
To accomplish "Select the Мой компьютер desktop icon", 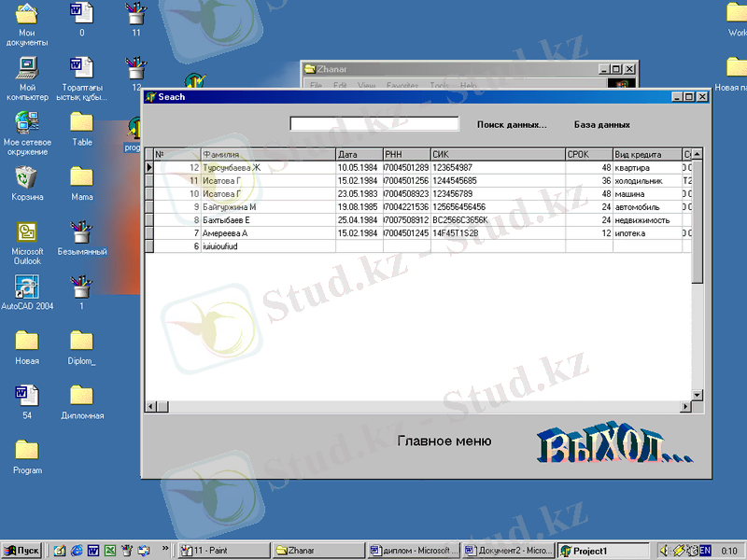I will pos(27,78).
